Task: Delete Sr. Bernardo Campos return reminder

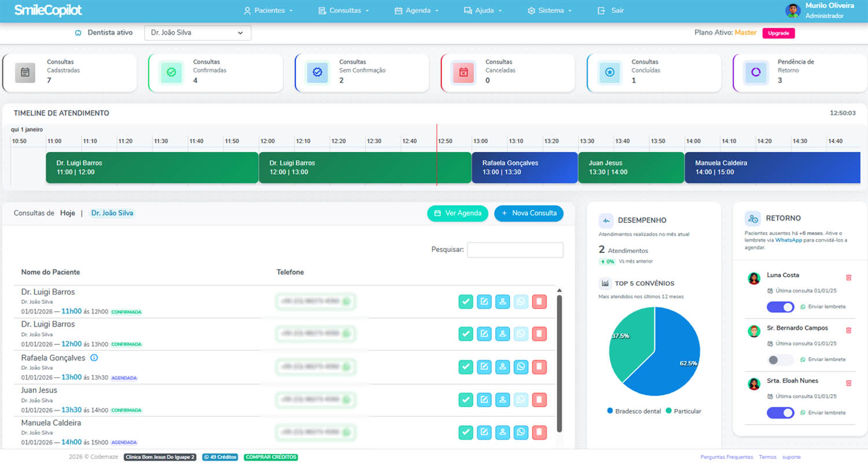Action: coord(848,330)
